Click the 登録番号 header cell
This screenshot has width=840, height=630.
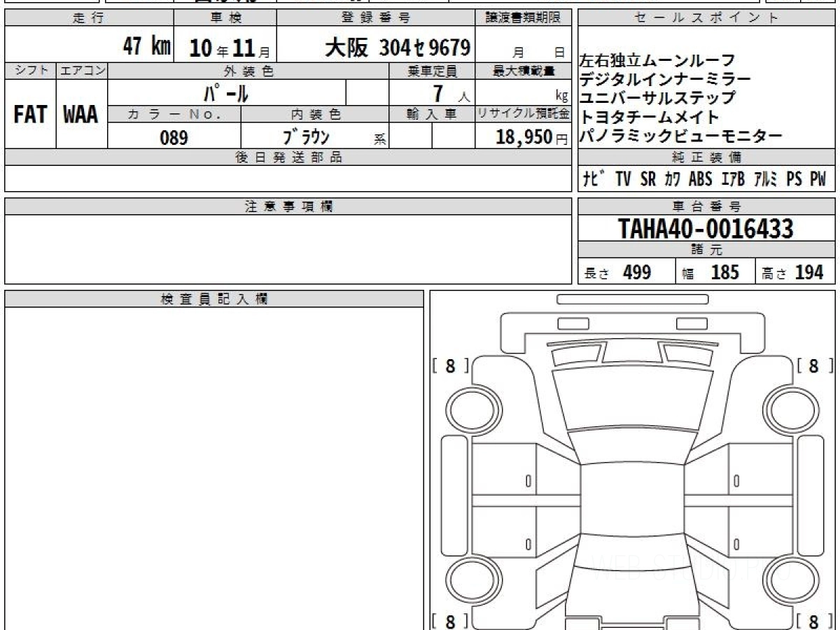click(377, 18)
